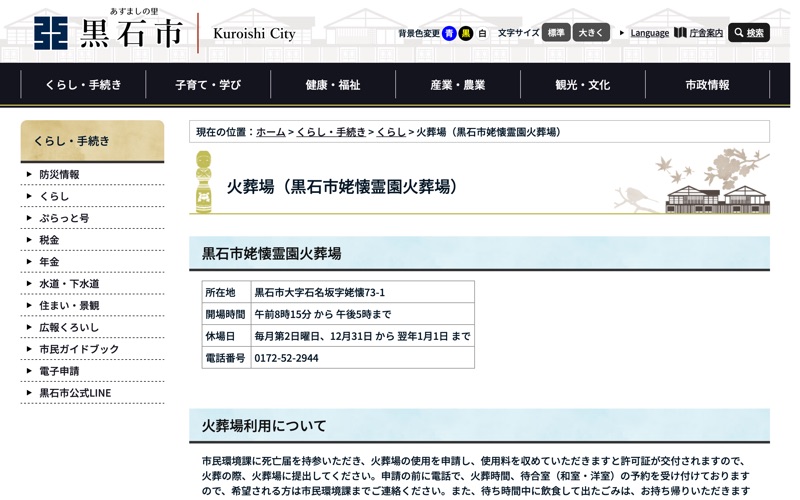Open 防災情報 in the sidebar
This screenshot has width=800, height=500.
59,174
